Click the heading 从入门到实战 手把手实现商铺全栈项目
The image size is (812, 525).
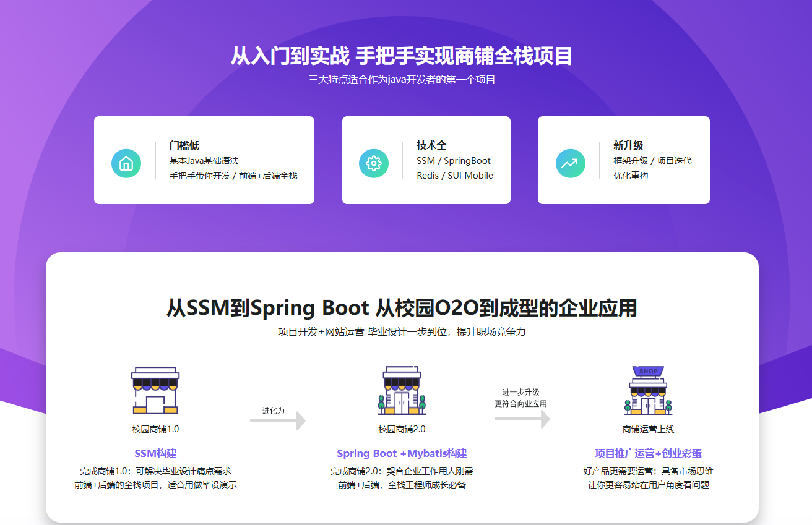coord(402,56)
